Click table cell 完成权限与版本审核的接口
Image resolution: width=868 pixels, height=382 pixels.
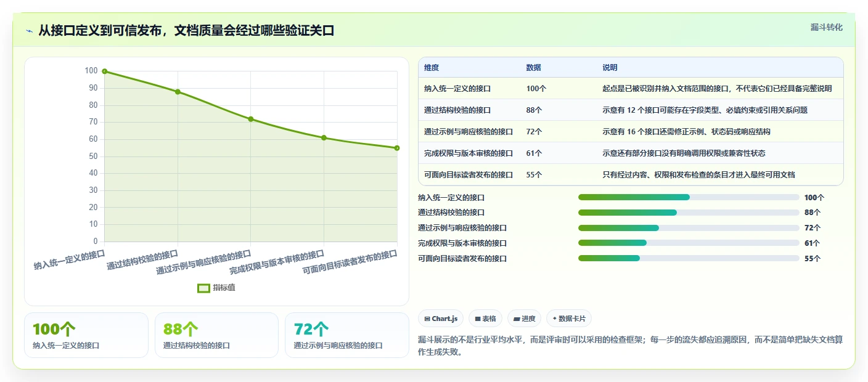[x=469, y=153]
